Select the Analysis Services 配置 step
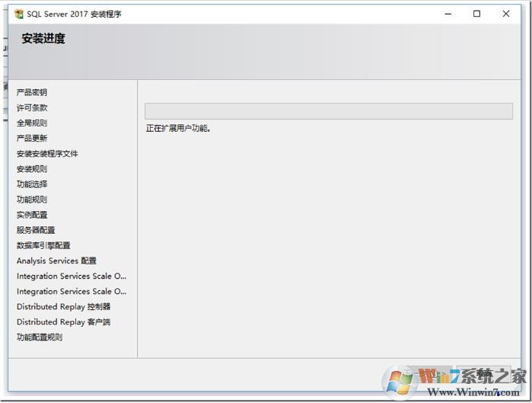The image size is (532, 403). pyautogui.click(x=56, y=261)
